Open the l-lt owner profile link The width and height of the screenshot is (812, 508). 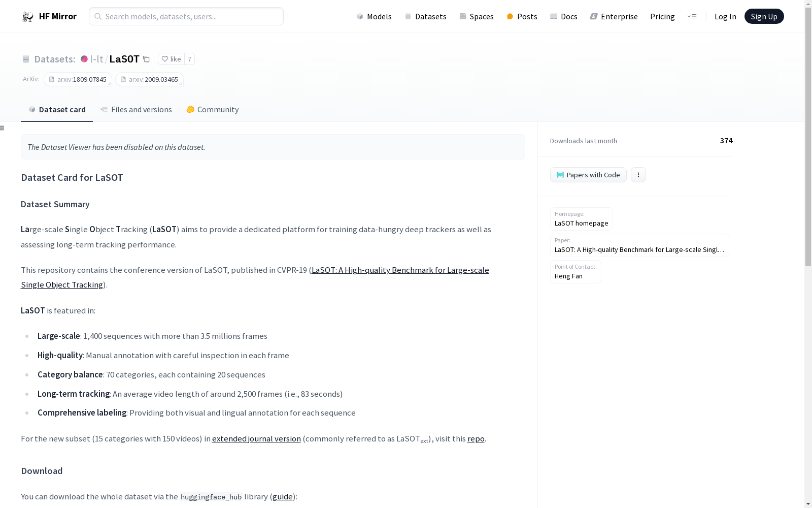click(96, 59)
